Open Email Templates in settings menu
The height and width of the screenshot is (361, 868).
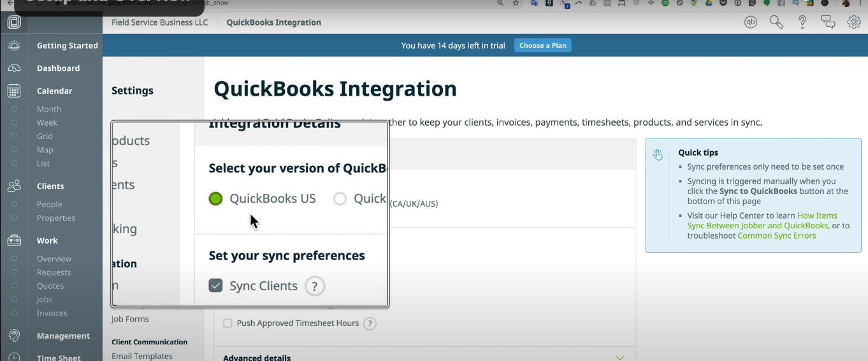pyautogui.click(x=142, y=356)
